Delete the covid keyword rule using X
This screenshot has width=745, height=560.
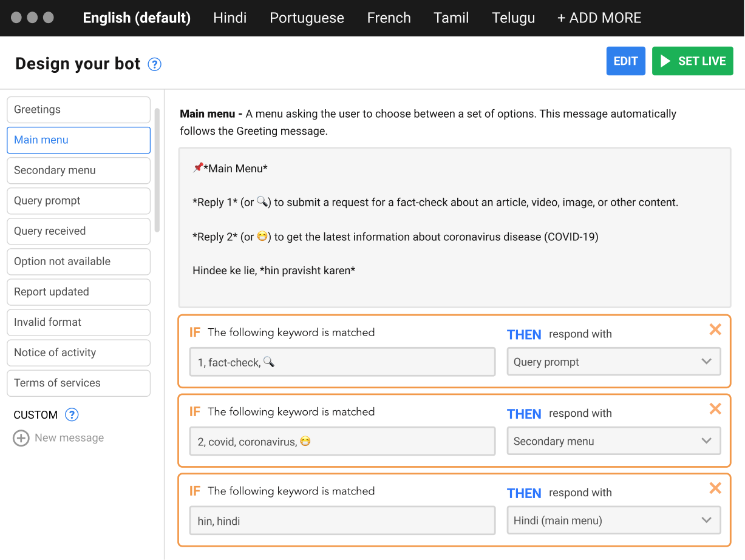[715, 409]
